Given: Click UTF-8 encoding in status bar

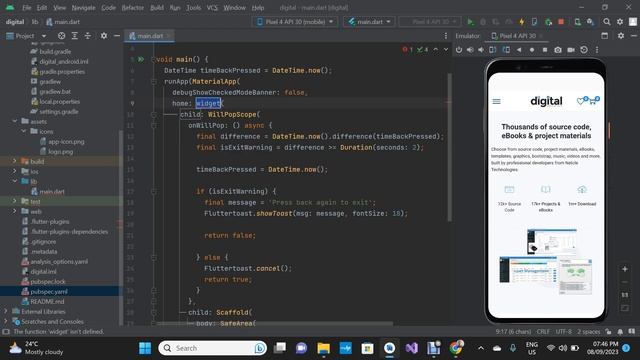Looking at the screenshot, I should [x=563, y=331].
